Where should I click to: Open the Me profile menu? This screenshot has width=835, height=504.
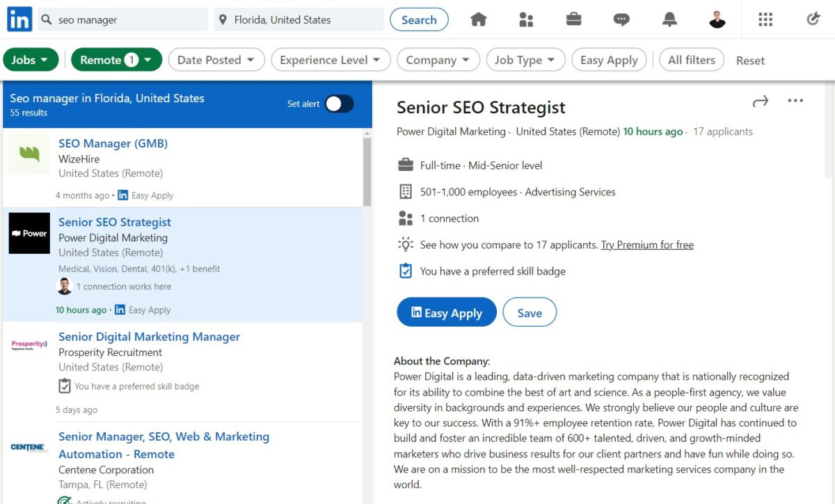717,19
